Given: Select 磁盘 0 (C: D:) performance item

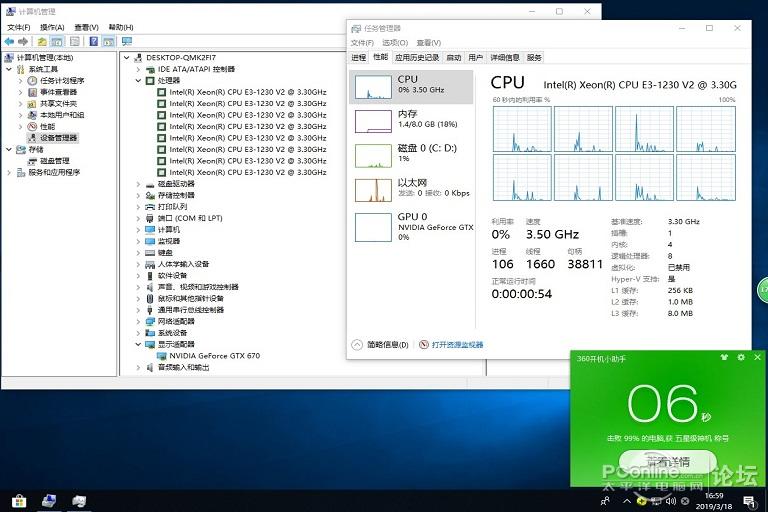Looking at the screenshot, I should tap(411, 155).
